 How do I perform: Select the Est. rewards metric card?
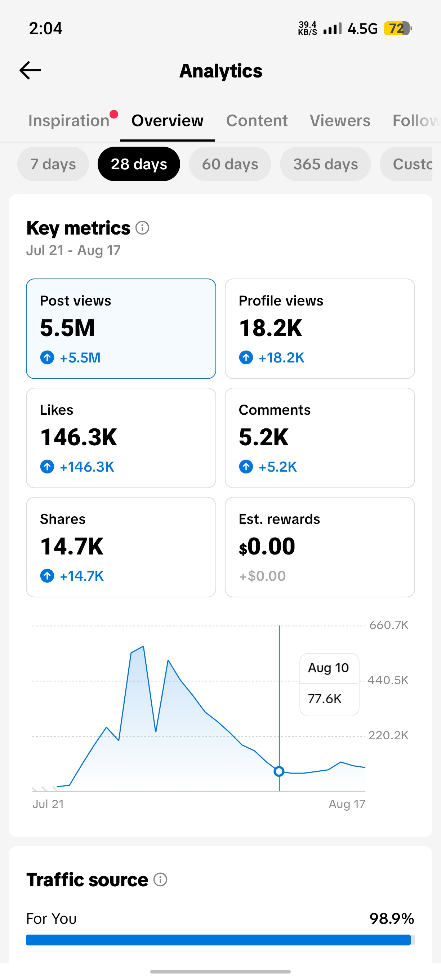320,547
